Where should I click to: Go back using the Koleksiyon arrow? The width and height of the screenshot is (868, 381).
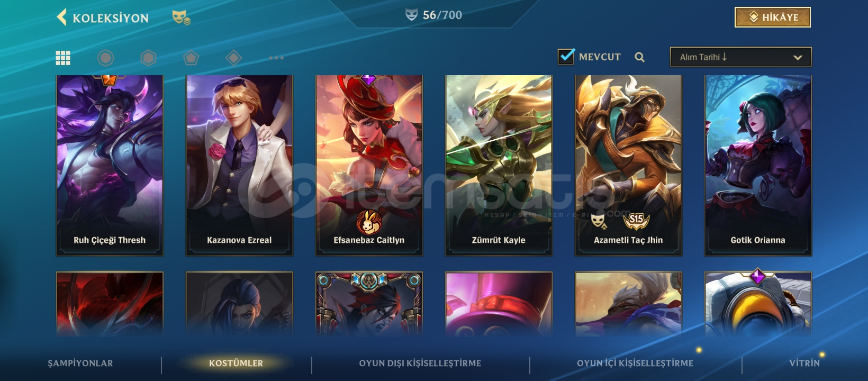pyautogui.click(x=62, y=17)
